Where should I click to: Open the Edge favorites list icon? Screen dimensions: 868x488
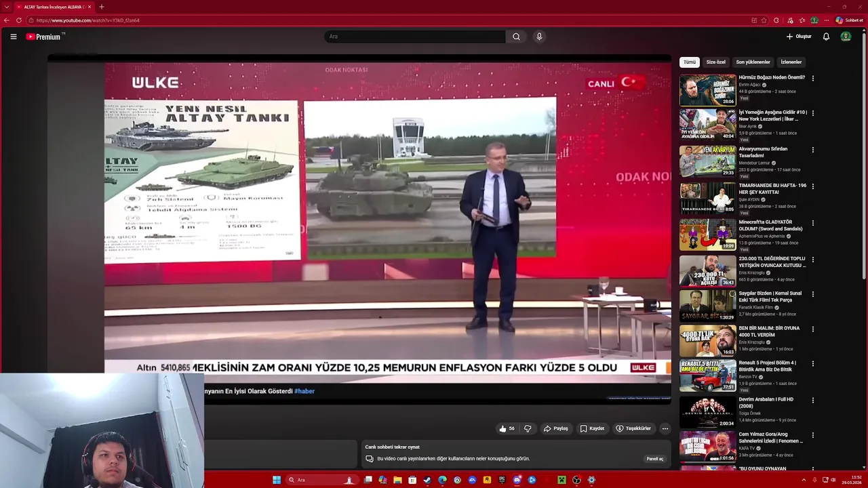coord(802,20)
